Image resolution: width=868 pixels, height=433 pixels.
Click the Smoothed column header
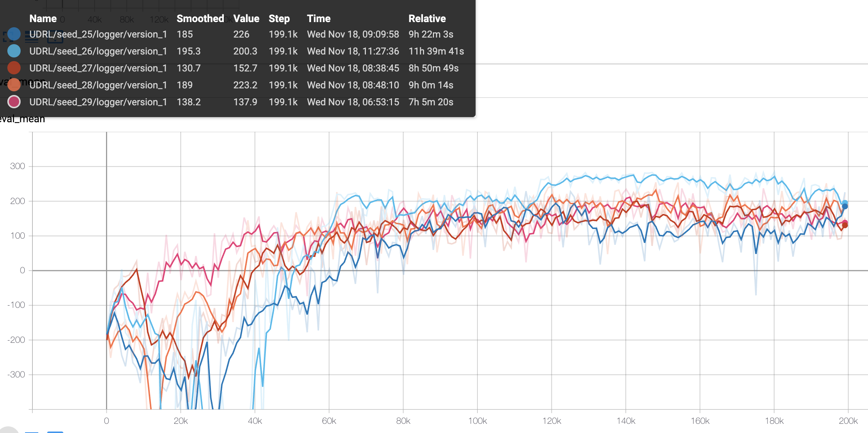(200, 18)
